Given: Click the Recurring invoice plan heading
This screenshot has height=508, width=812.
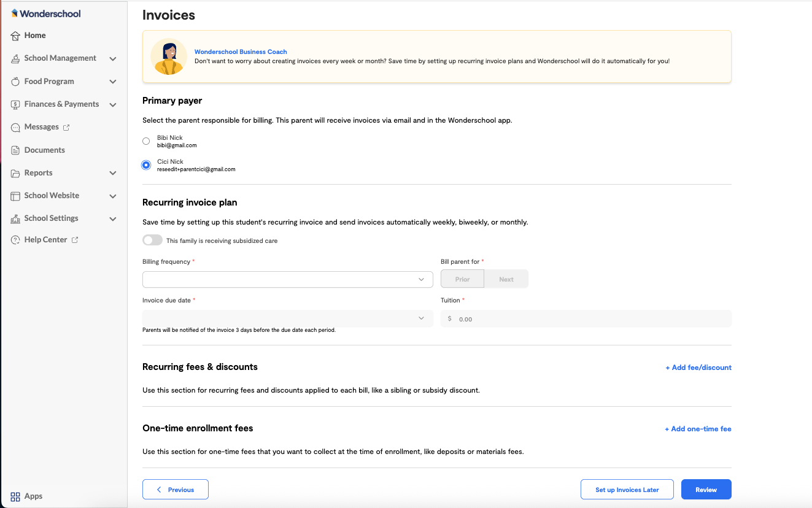Looking at the screenshot, I should pyautogui.click(x=190, y=202).
